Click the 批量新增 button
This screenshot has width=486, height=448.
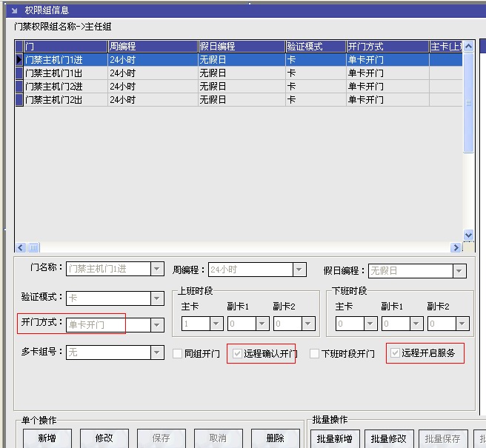(x=333, y=438)
